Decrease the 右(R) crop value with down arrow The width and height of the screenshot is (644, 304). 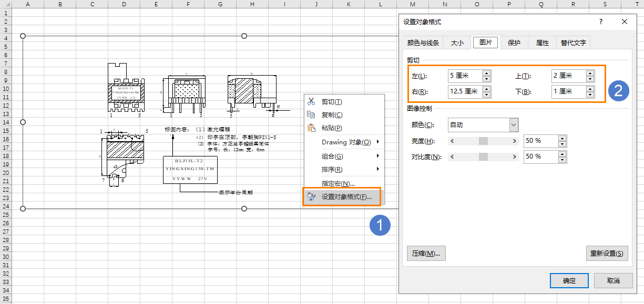[x=486, y=95]
